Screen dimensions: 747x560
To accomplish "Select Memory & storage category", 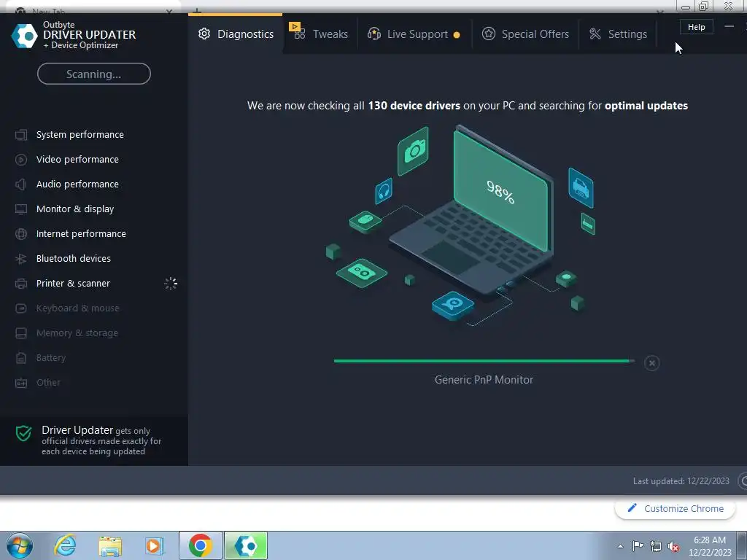I will pos(77,332).
